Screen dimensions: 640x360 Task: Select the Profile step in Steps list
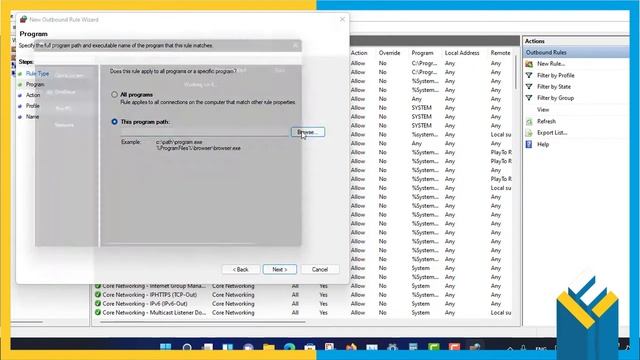pos(33,106)
